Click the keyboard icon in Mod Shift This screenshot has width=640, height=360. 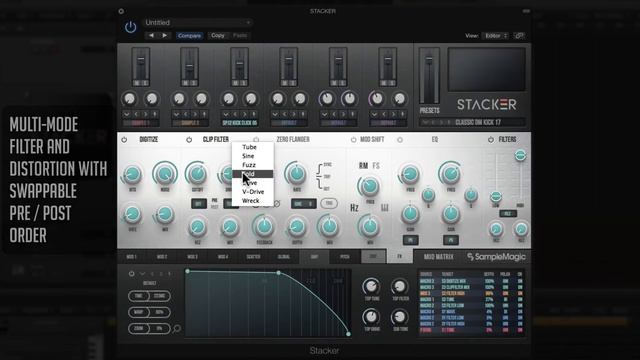point(384,208)
